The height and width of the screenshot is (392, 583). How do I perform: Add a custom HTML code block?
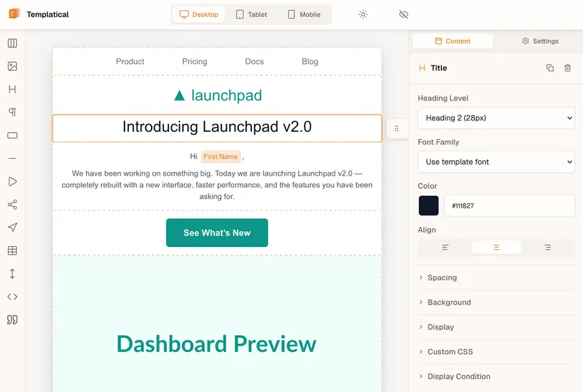tap(12, 297)
